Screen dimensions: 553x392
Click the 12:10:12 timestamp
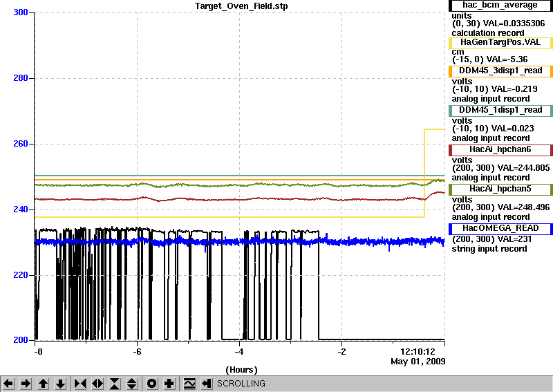418,352
